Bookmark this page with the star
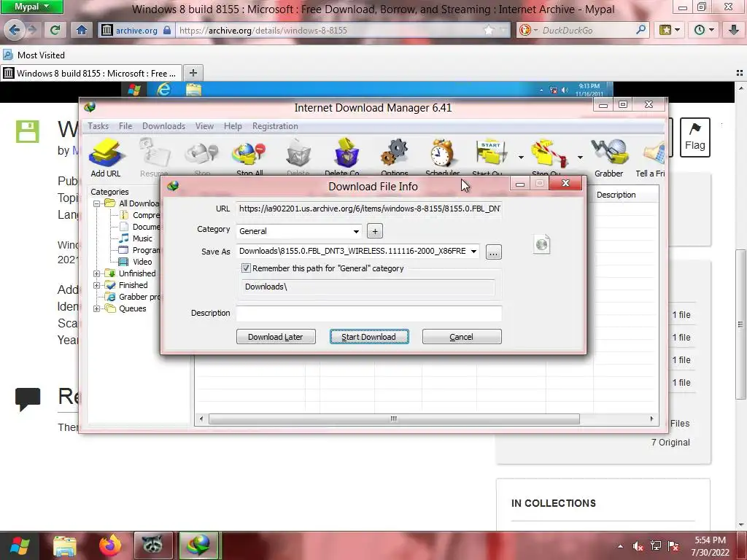747x560 pixels. click(489, 30)
